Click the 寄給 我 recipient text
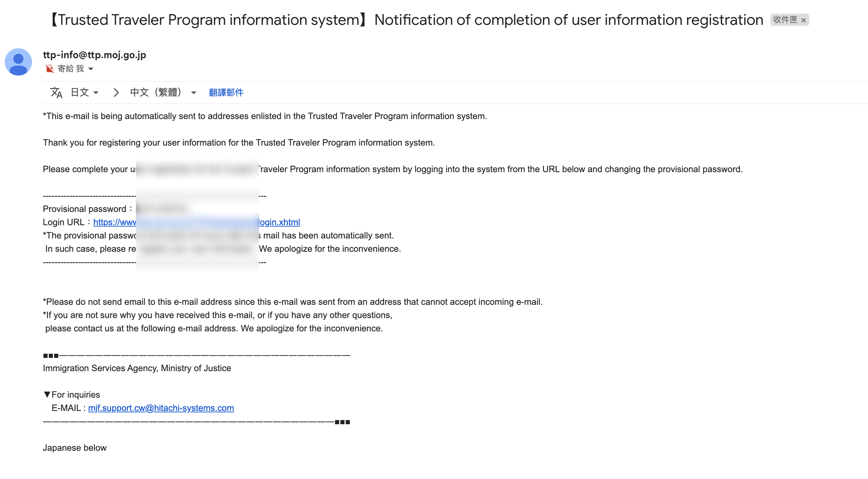Image resolution: width=868 pixels, height=479 pixels. click(71, 69)
